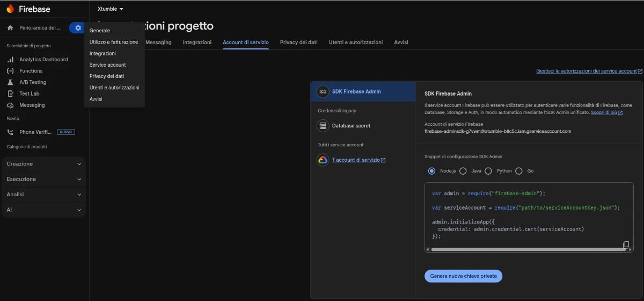Choose Utilizzo e fatturazione menu entry

pyautogui.click(x=114, y=42)
